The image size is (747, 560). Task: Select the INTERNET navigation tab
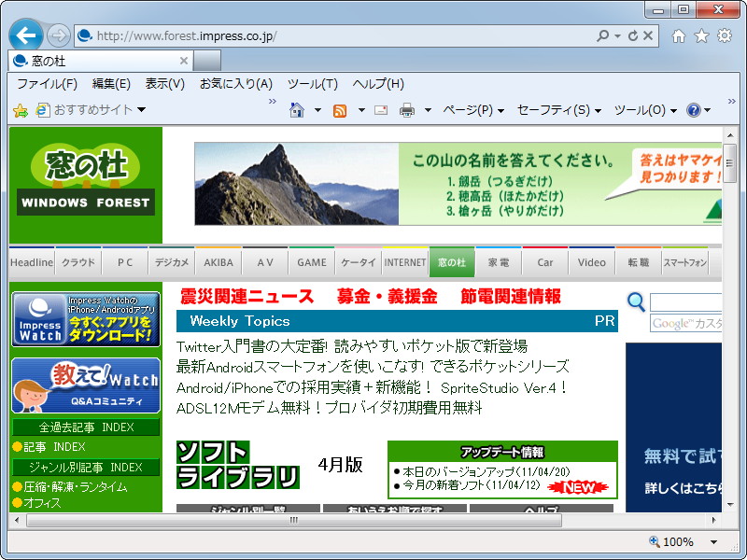pos(405,262)
